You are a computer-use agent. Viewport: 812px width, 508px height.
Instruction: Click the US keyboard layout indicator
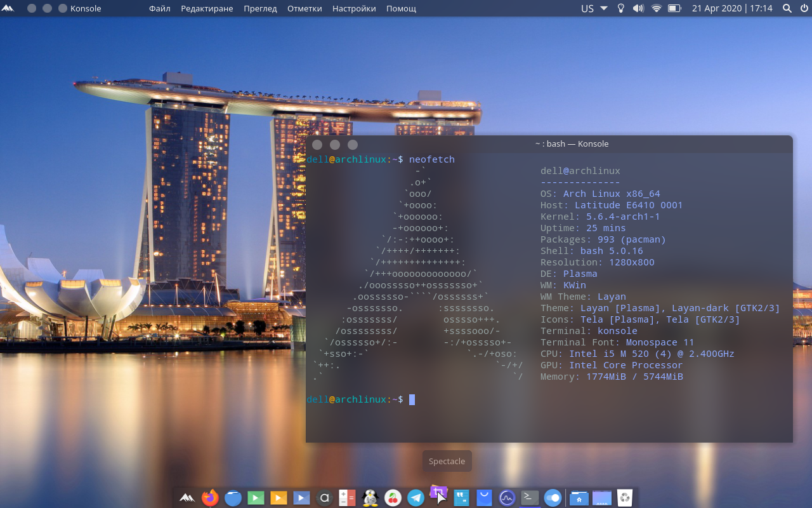[x=587, y=8]
